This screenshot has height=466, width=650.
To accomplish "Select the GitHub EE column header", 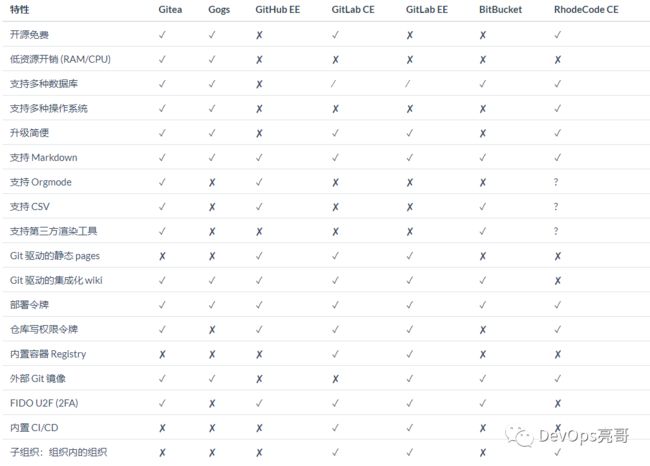I will pyautogui.click(x=277, y=10).
